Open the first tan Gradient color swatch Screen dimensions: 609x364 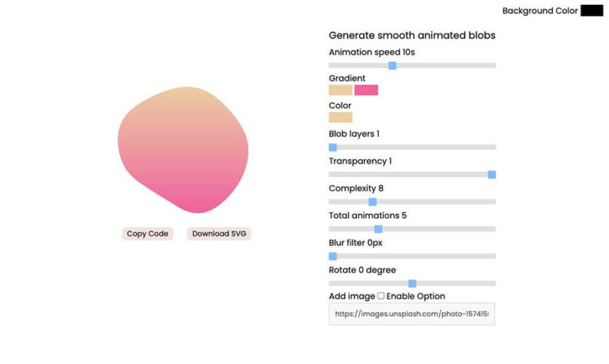pyautogui.click(x=341, y=90)
